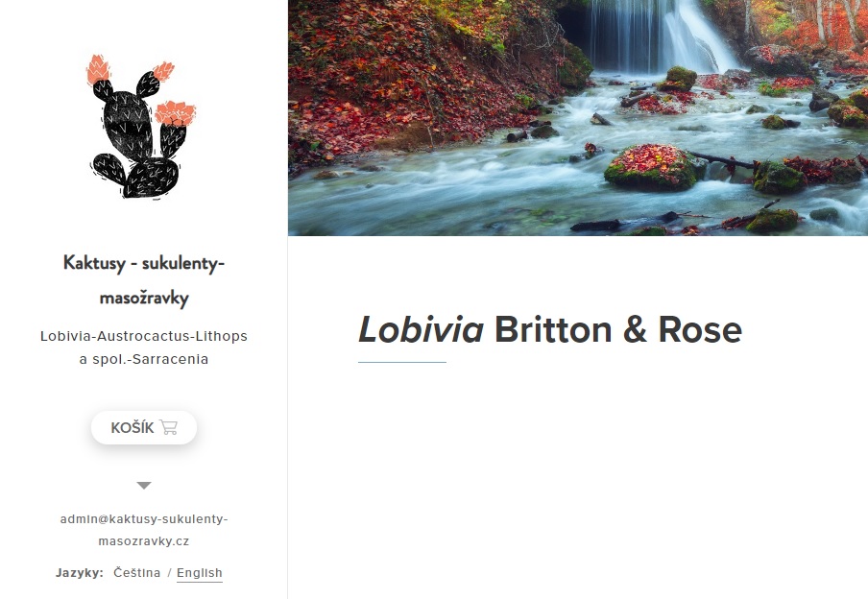The image size is (868, 599).
Task: Click the Jazyky: label
Action: 80,572
